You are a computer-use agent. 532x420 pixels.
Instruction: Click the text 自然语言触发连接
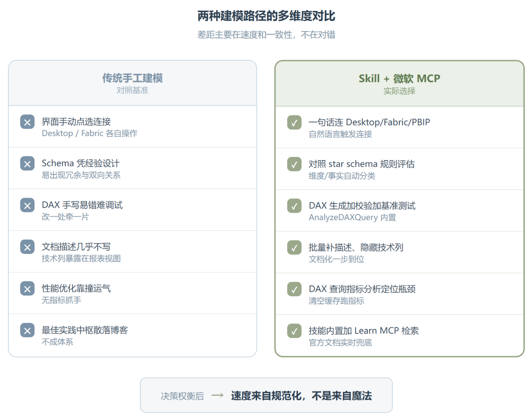(x=340, y=134)
